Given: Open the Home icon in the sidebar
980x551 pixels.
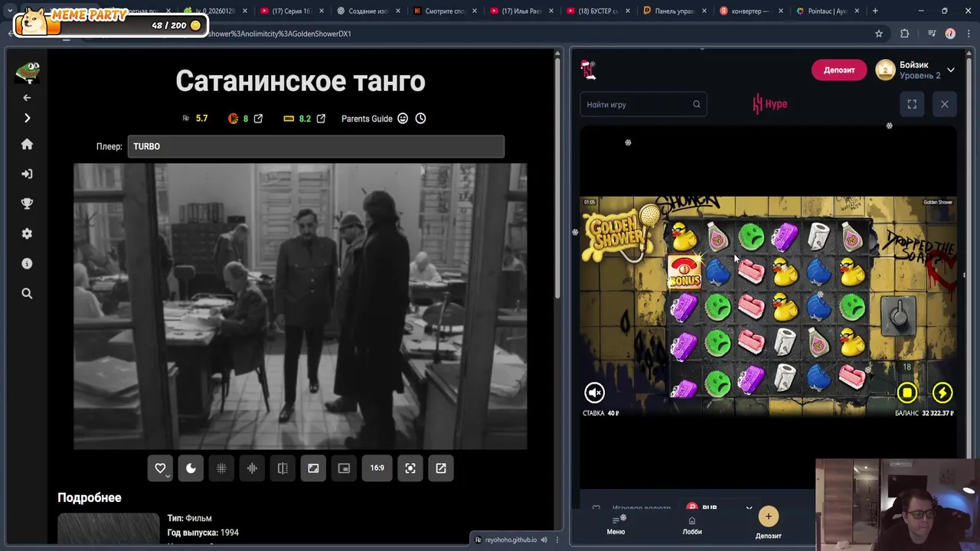Looking at the screenshot, I should point(27,145).
